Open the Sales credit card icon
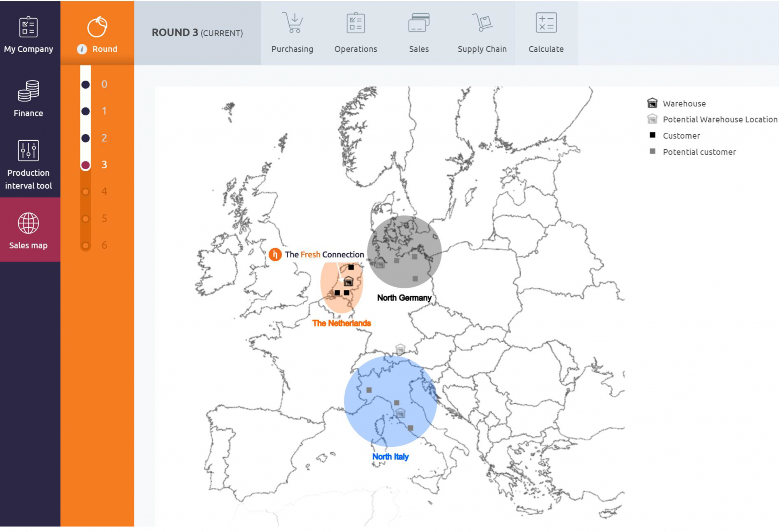 coord(419,23)
